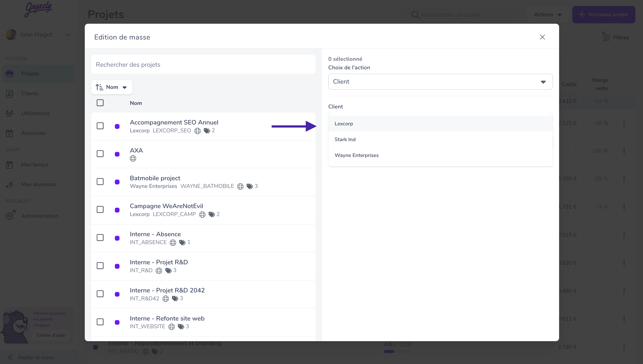Click the tags icon on Interne - Projet R&D
The width and height of the screenshot is (643, 364).
[x=168, y=270]
